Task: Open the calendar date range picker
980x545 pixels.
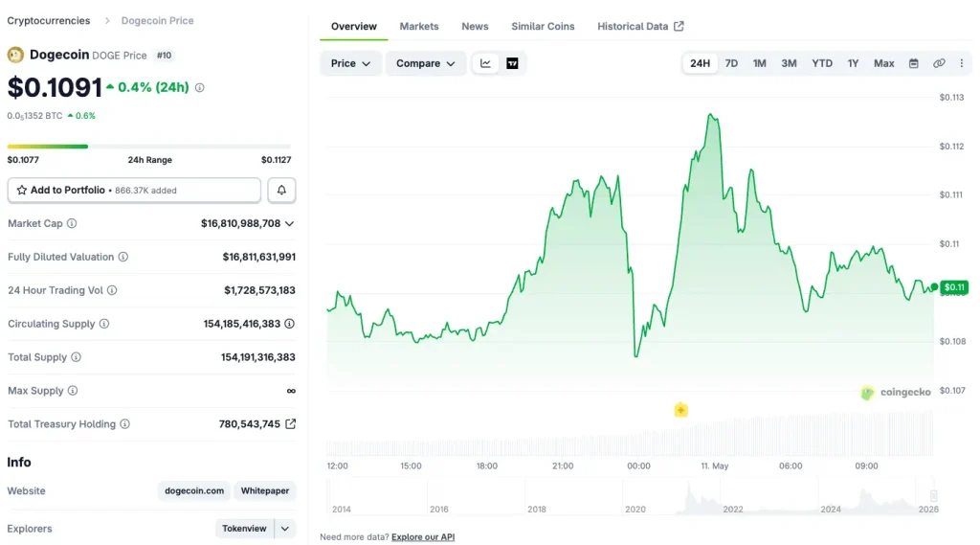Action: pos(914,63)
